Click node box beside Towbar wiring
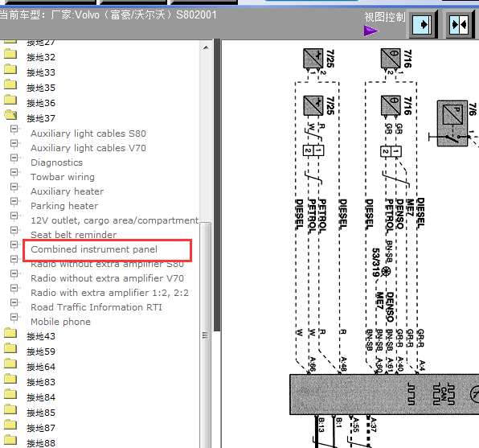This screenshot has width=479, height=448. click(x=14, y=172)
